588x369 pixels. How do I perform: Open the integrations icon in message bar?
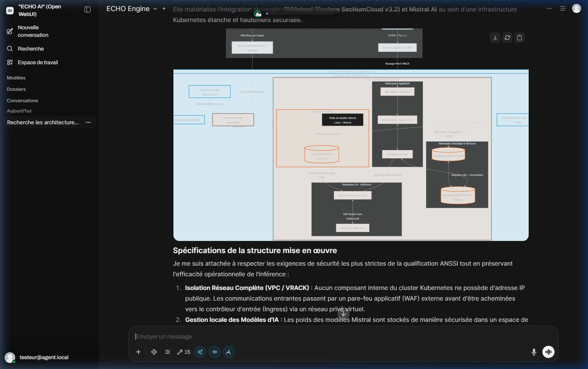pyautogui.click(x=154, y=352)
